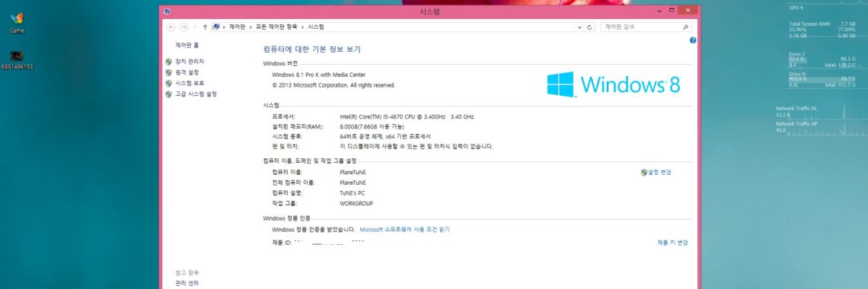Read Microsoft 소프트웨어 사용 조건 읽기 link

pos(404,230)
